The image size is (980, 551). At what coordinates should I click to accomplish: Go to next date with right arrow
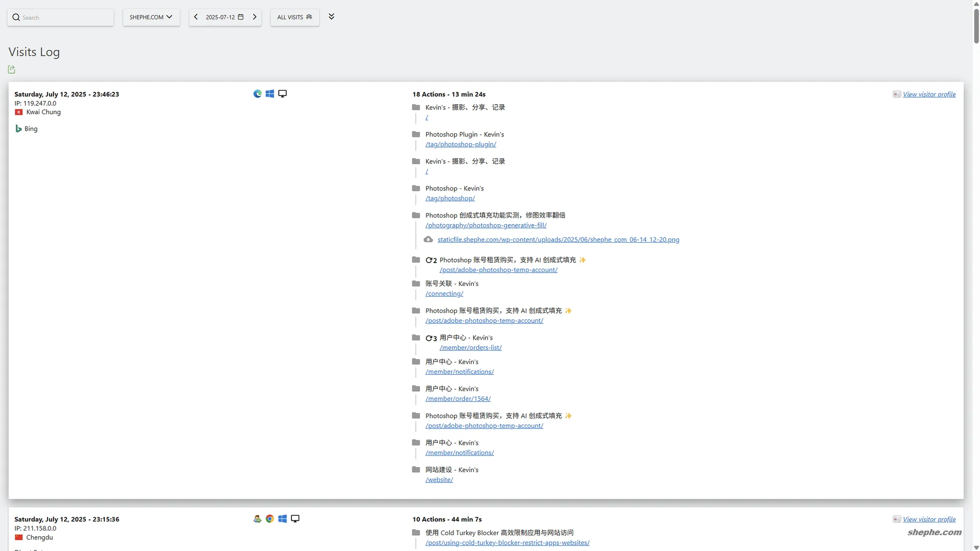point(255,17)
